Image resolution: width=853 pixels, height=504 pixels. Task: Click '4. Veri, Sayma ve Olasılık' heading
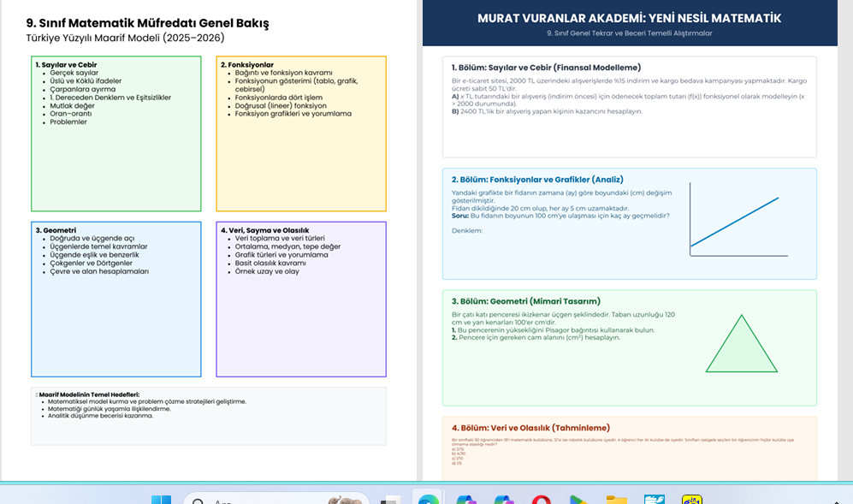click(264, 230)
